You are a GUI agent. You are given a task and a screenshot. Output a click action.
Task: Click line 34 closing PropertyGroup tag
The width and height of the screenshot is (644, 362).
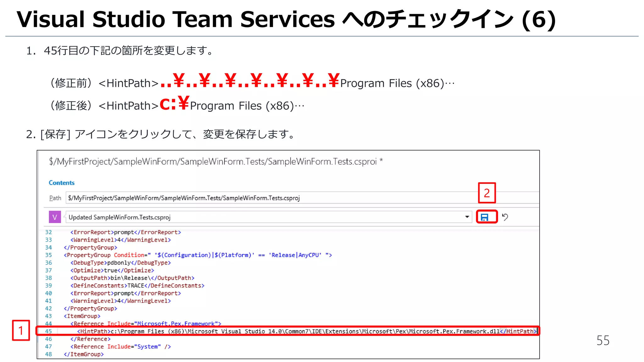(90, 248)
